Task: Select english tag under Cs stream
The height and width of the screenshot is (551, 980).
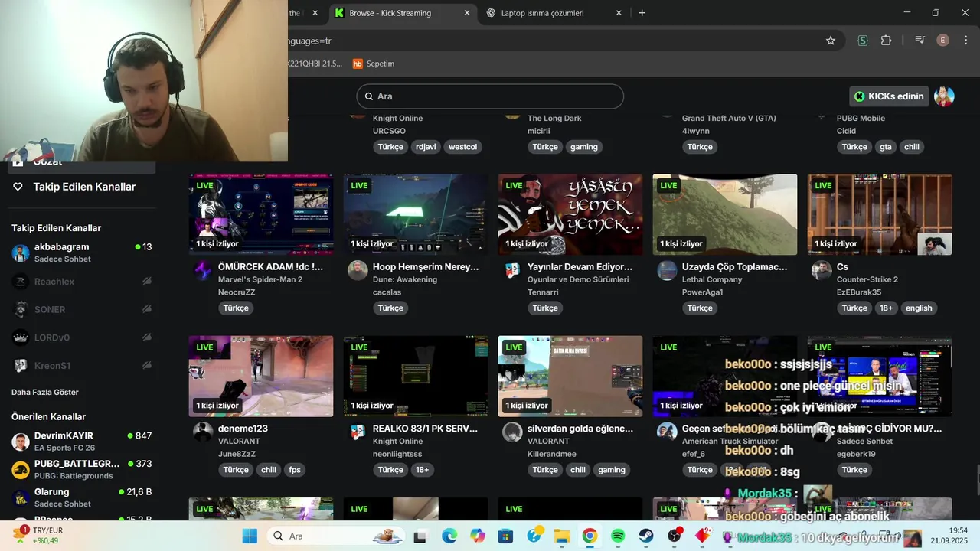Action: [919, 308]
